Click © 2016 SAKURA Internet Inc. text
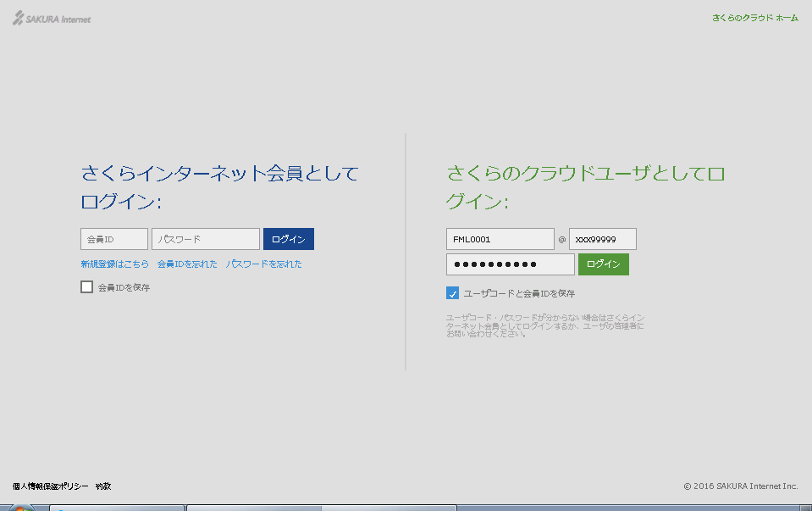 [x=741, y=486]
